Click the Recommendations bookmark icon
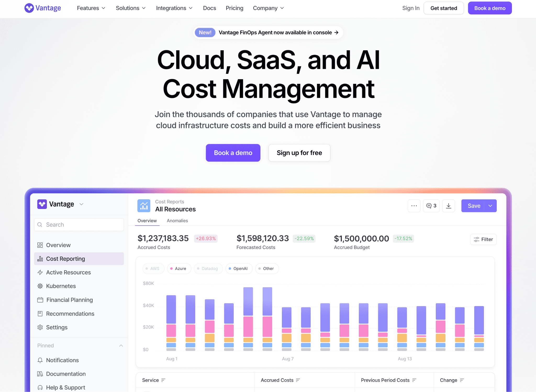This screenshot has height=392, width=536. click(40, 314)
